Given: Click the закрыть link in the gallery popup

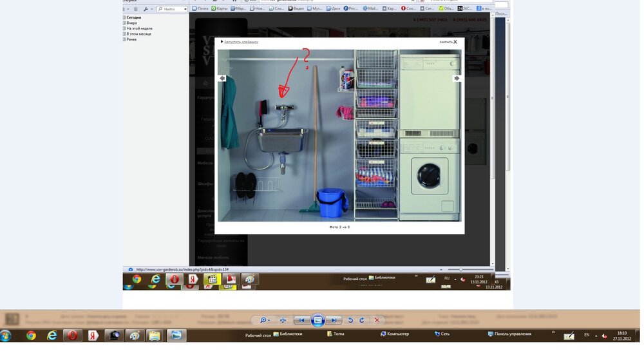Looking at the screenshot, I should (x=448, y=42).
